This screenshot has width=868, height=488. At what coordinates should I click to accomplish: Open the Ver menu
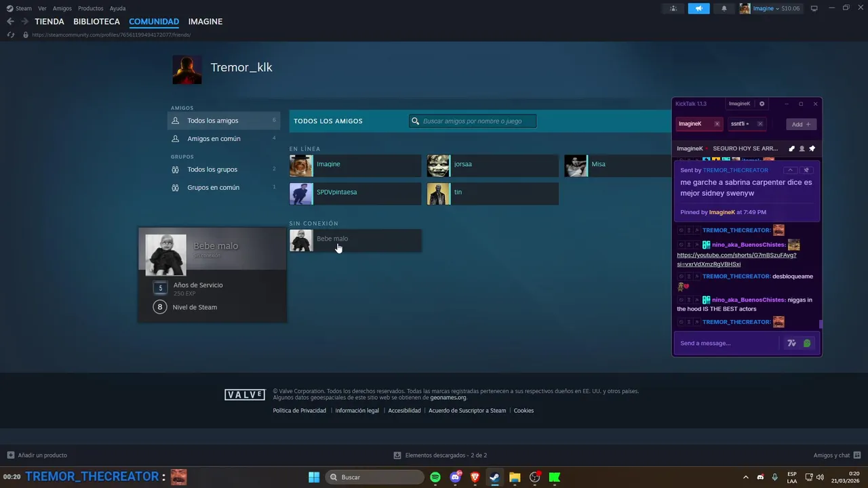click(42, 8)
